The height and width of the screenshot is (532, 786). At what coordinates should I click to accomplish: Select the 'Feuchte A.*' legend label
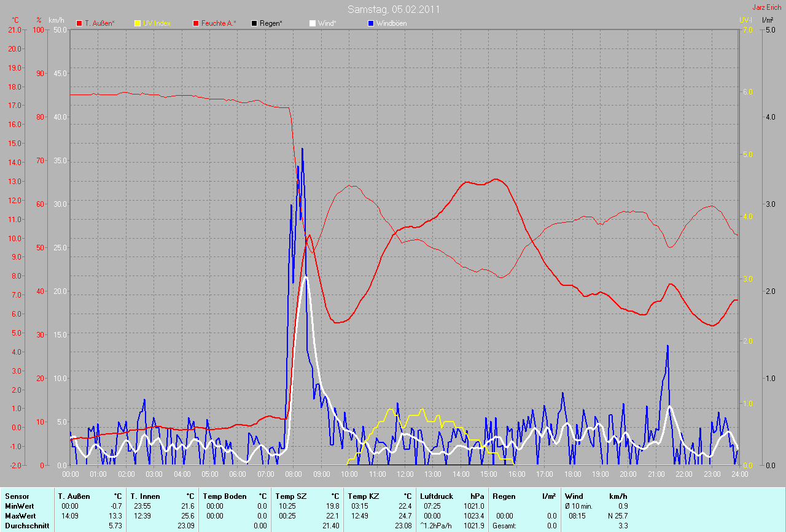coord(219,23)
